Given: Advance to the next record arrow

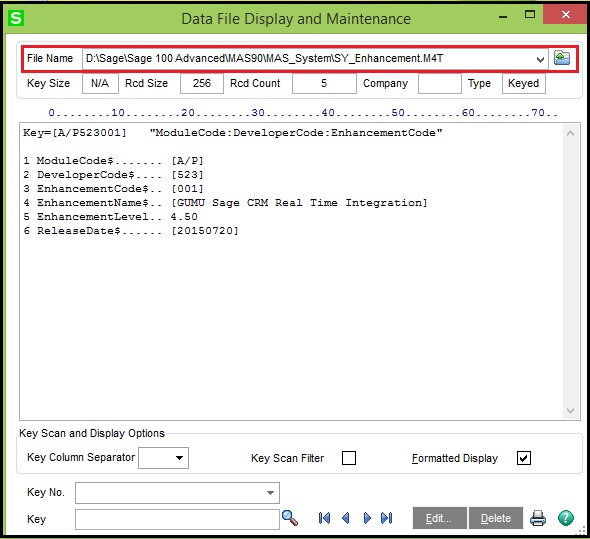Looking at the screenshot, I should 367,518.
